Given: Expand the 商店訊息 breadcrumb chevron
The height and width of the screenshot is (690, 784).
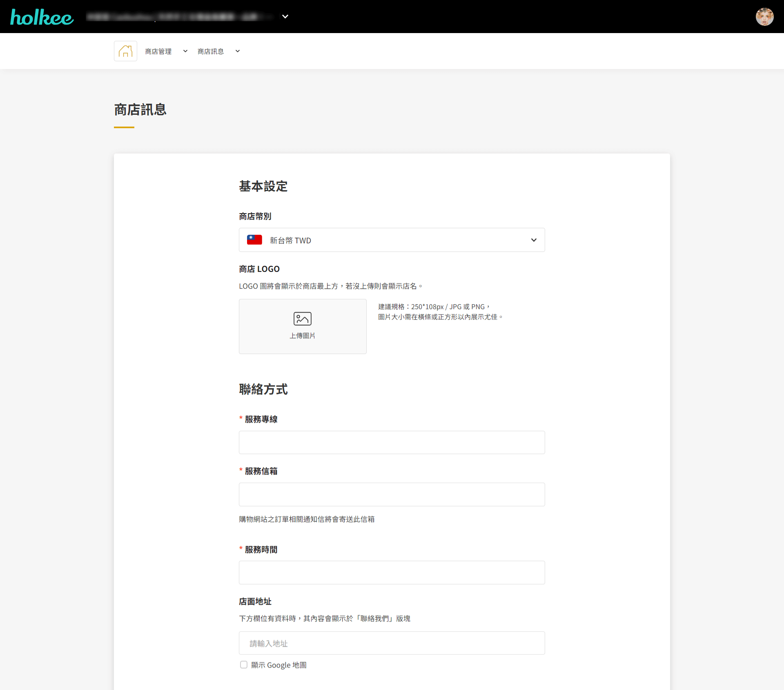Looking at the screenshot, I should [237, 51].
